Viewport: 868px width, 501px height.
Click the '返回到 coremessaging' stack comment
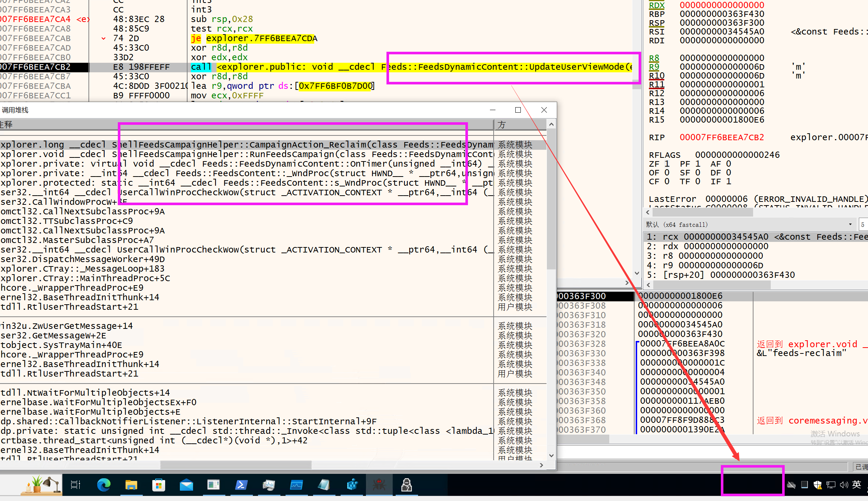(812, 421)
